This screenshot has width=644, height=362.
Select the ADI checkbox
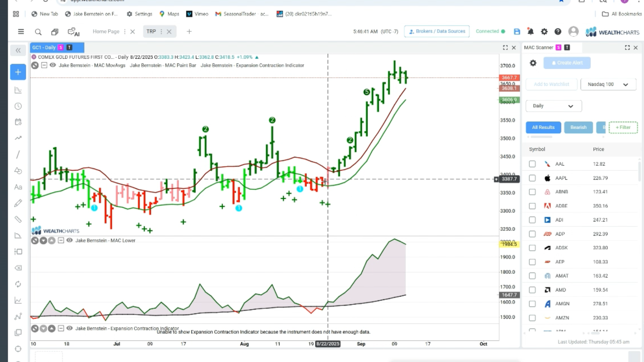point(532,220)
